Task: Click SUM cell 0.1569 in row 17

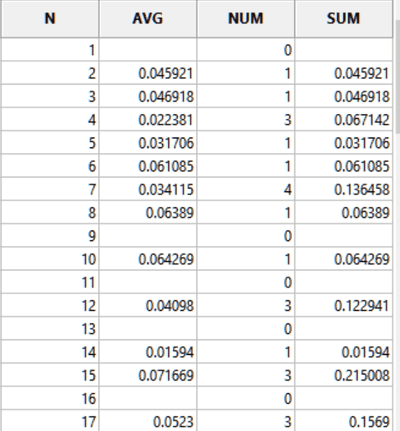Action: tap(343, 421)
